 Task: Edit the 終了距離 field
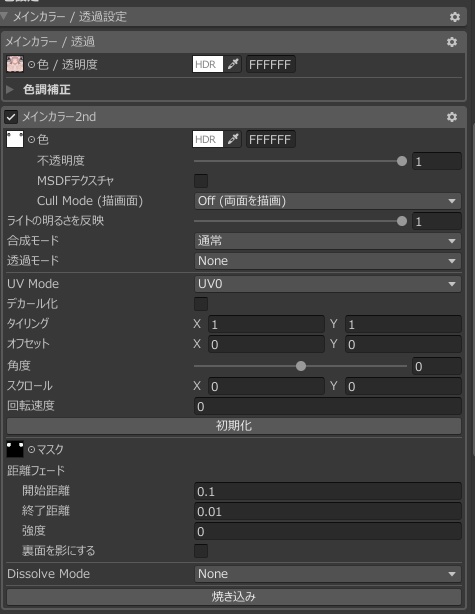(x=328, y=511)
